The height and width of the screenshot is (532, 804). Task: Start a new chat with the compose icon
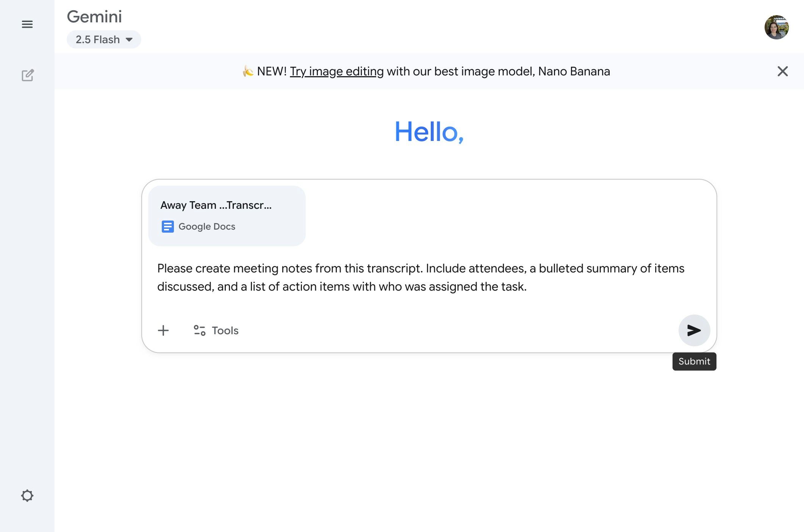[27, 75]
